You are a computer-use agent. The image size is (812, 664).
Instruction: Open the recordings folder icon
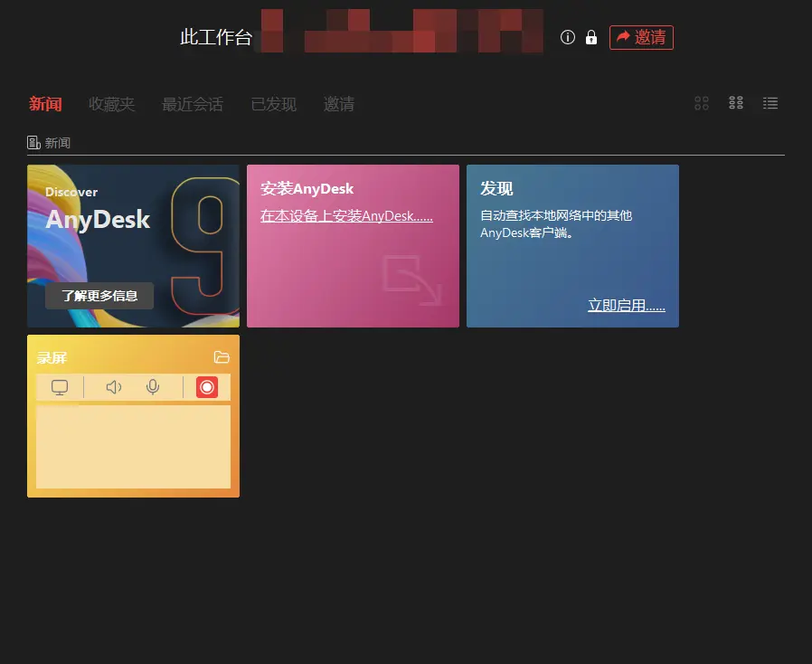(222, 356)
